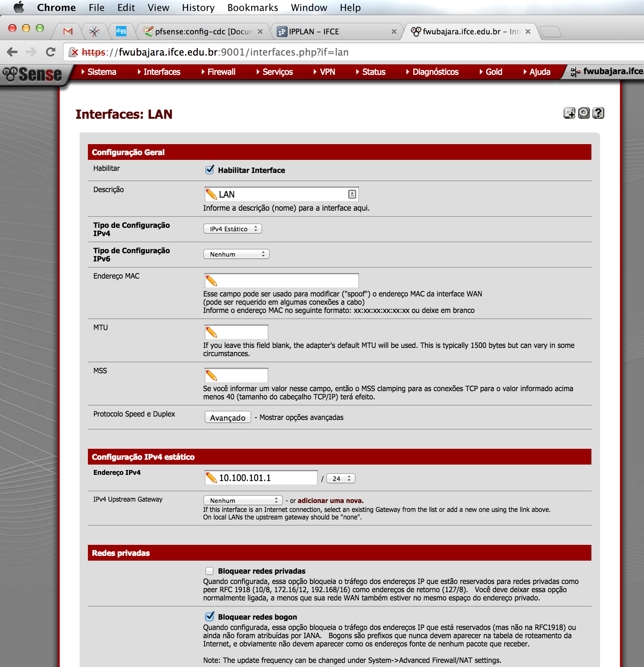Open the Bookmarks menu
Screen dimensions: 644x667
point(253,8)
